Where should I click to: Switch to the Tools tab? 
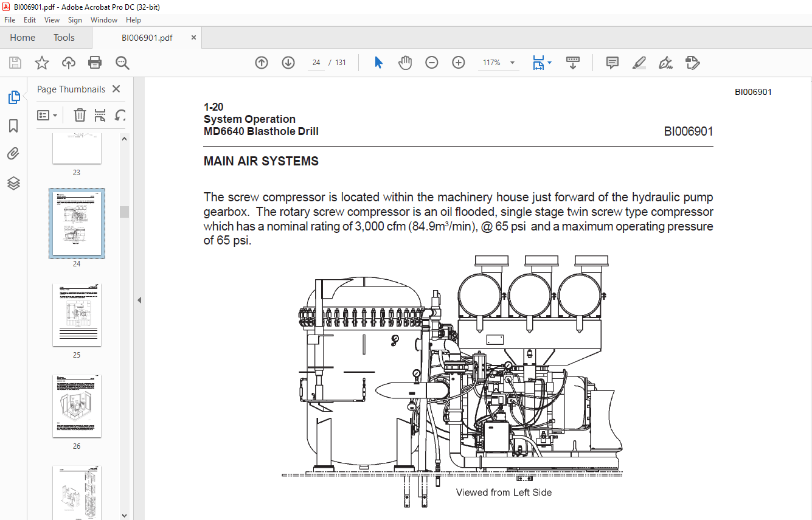pyautogui.click(x=64, y=38)
